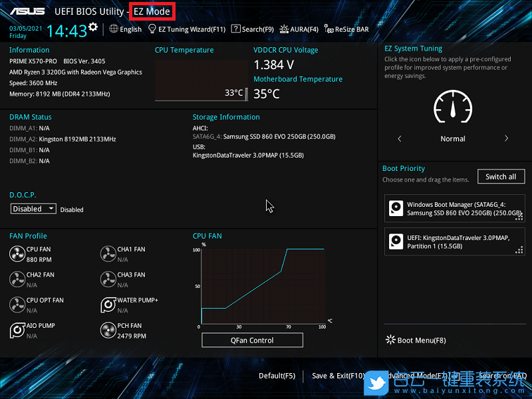Image resolution: width=532 pixels, height=399 pixels.
Task: Click the AIO PUMP icon
Action: pos(17,331)
